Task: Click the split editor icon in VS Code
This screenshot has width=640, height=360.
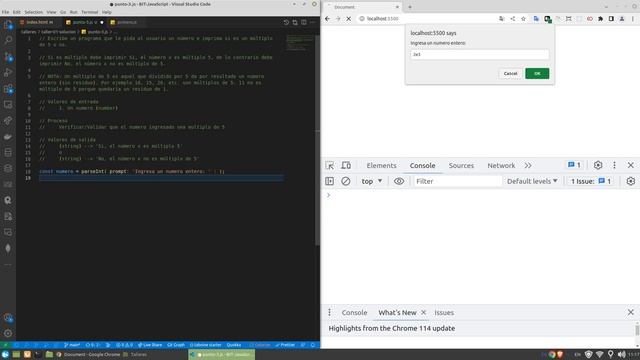Action: (304, 22)
